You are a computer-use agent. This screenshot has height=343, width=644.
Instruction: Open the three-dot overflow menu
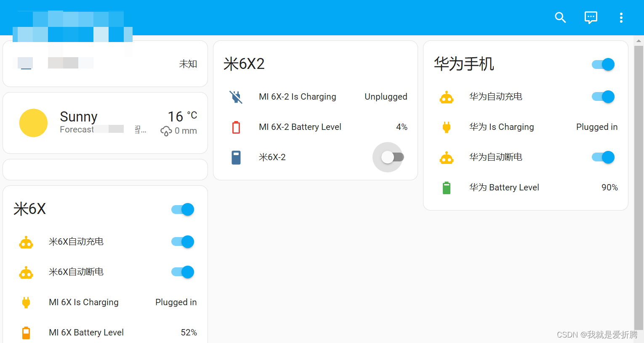coord(621,17)
